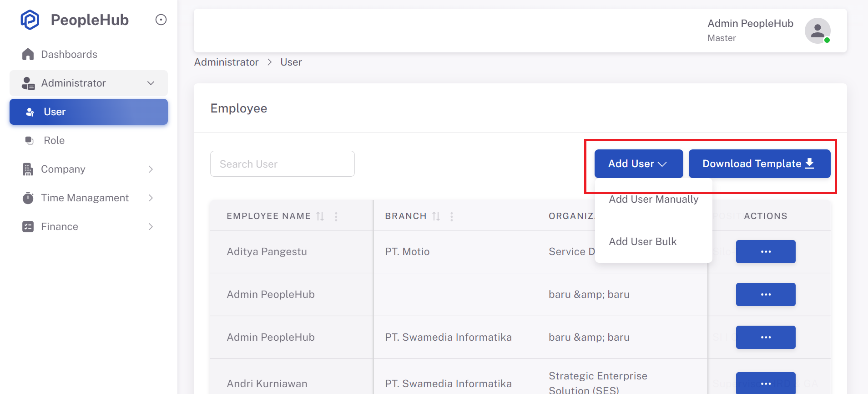Viewport: 868px width, 394px height.
Task: Select Add User Manually option
Action: point(654,199)
